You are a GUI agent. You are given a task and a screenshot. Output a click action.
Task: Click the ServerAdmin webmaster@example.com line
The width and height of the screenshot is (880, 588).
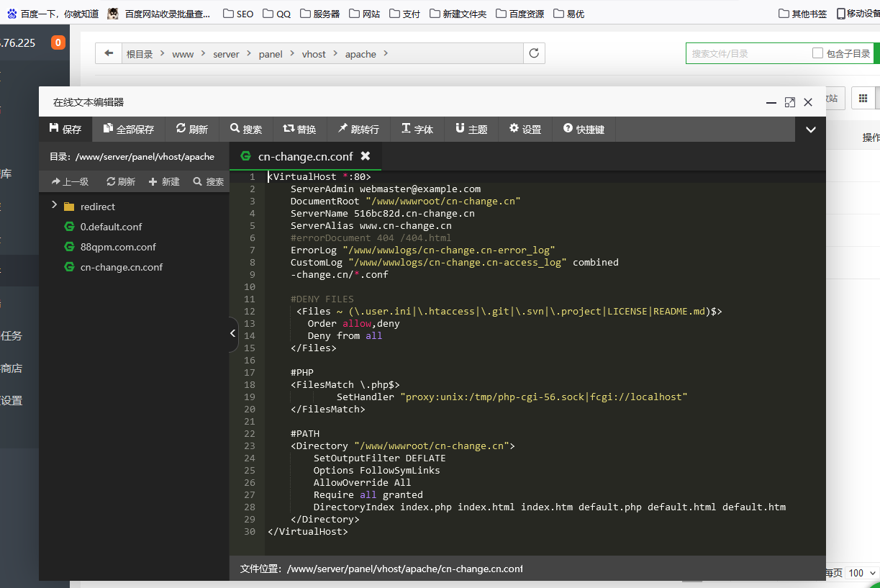(386, 189)
